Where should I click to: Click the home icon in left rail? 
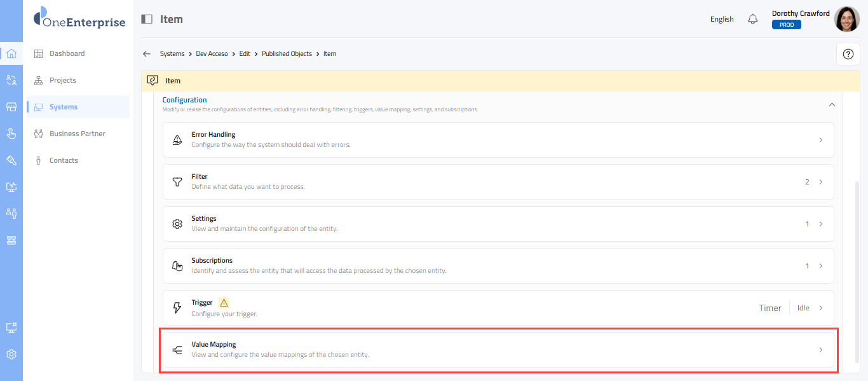(x=11, y=53)
